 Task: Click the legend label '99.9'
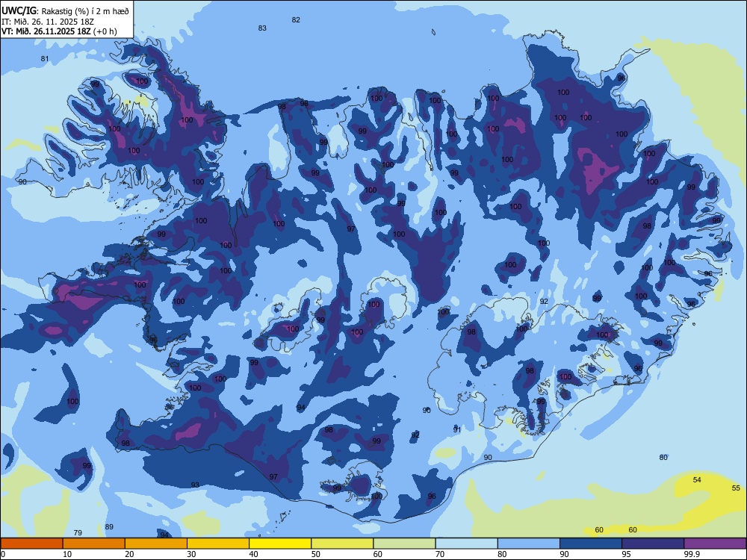point(692,554)
